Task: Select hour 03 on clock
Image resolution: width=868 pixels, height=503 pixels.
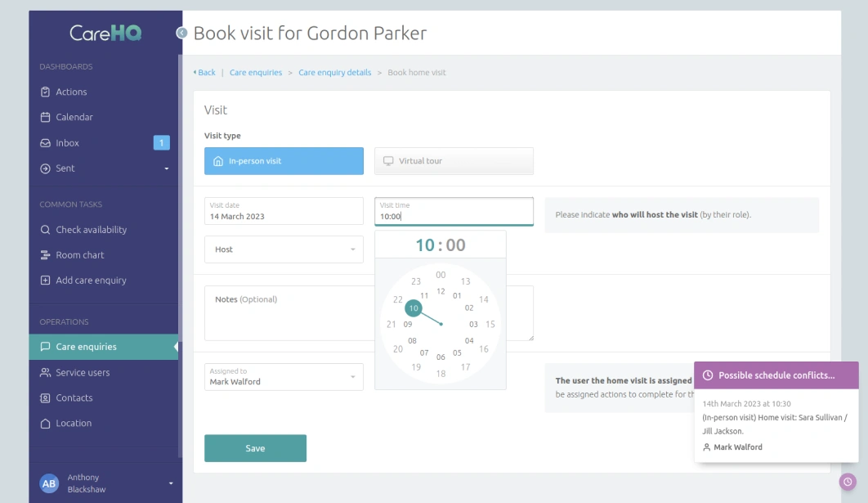Action: [473, 325]
